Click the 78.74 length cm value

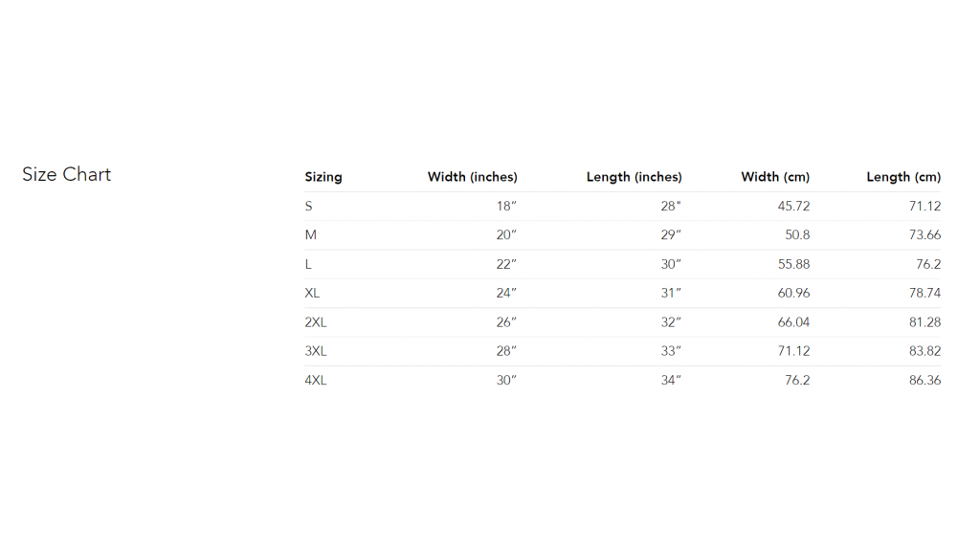click(x=925, y=293)
